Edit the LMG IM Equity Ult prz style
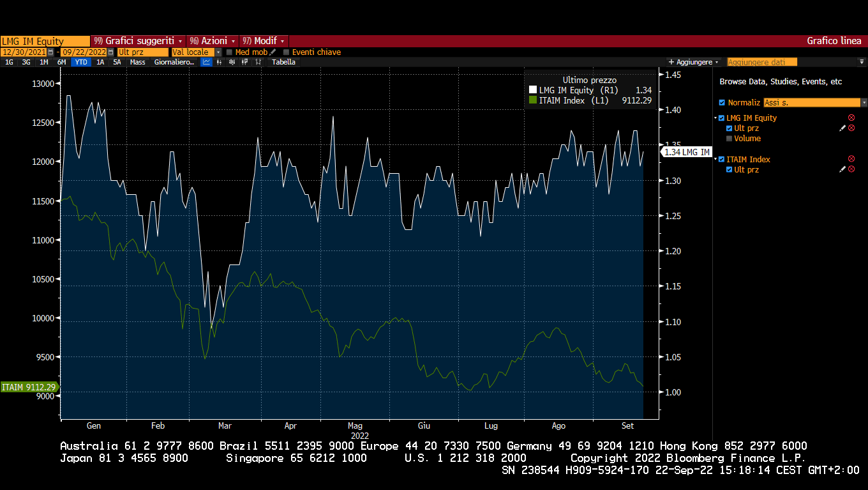This screenshot has height=490, width=868. point(842,128)
